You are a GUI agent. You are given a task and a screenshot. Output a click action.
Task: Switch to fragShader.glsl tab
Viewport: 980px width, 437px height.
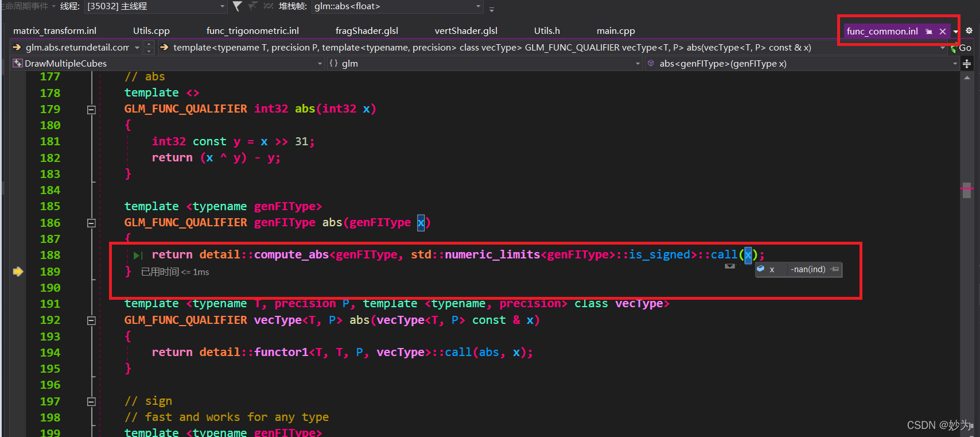pos(367,31)
